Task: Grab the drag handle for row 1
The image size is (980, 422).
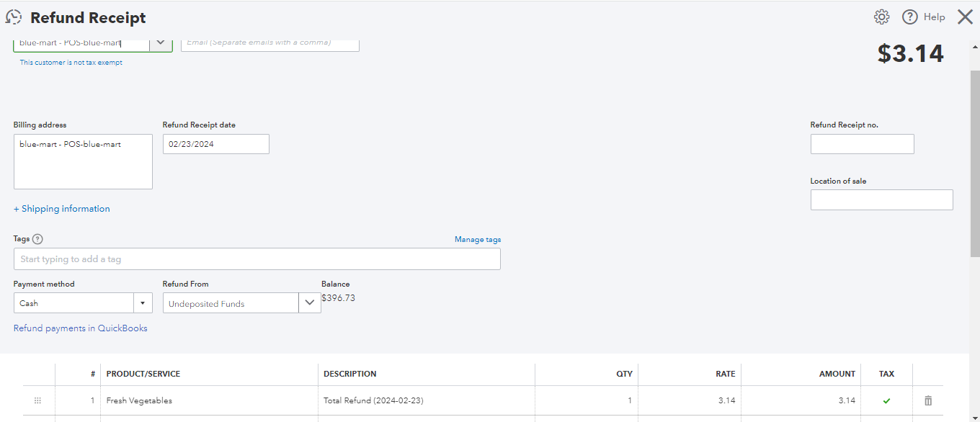Action: click(38, 400)
